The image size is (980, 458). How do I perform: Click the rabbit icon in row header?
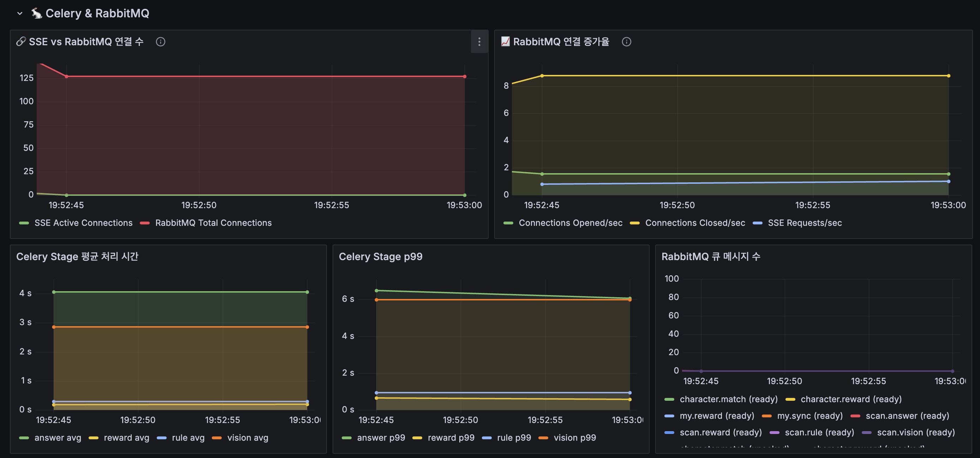point(36,14)
